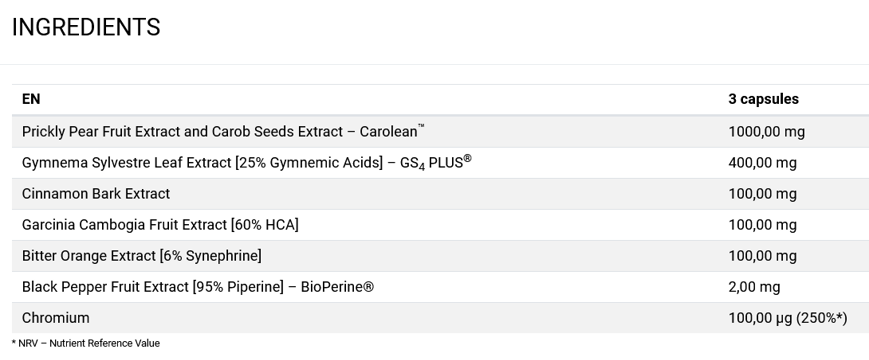Select the Bitter Orange Extract row
This screenshot has width=869, height=360.
click(x=441, y=256)
